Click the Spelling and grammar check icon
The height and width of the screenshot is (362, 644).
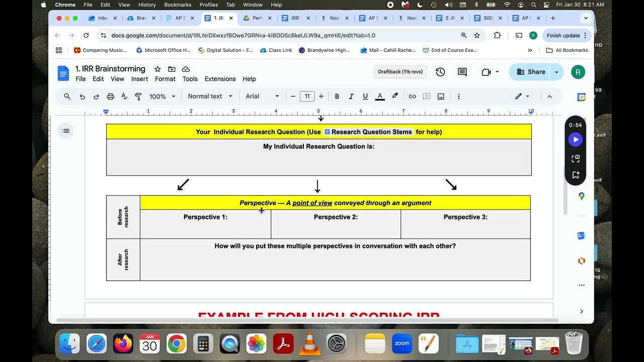click(124, 97)
